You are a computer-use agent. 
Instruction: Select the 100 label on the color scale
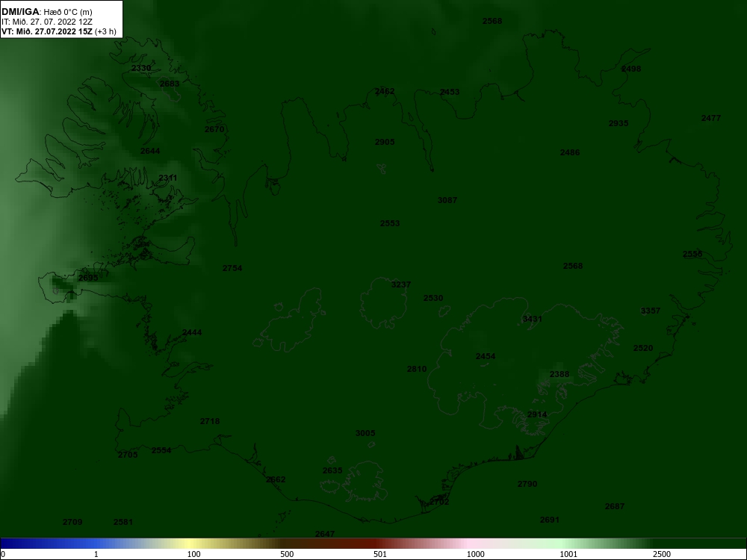[193, 554]
